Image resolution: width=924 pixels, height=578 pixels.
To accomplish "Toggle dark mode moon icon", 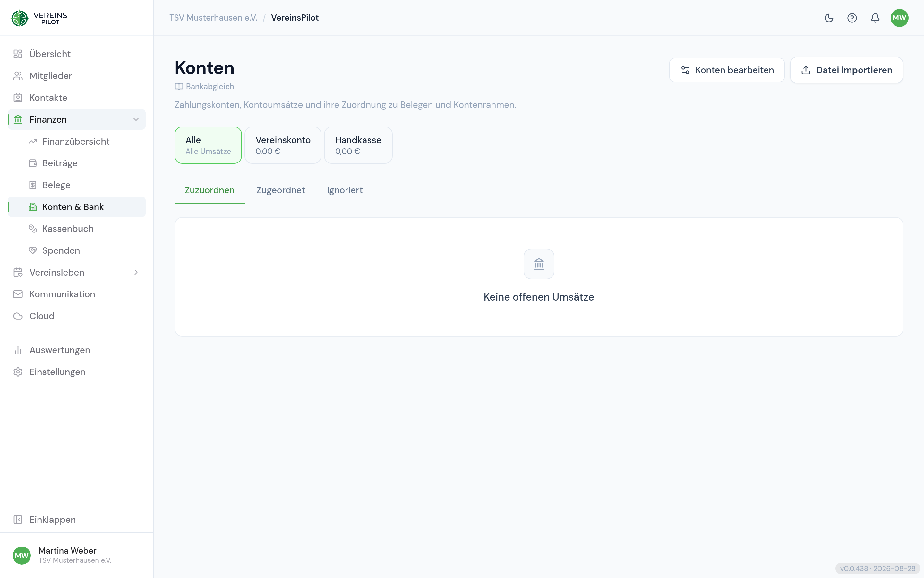I will coord(828,18).
